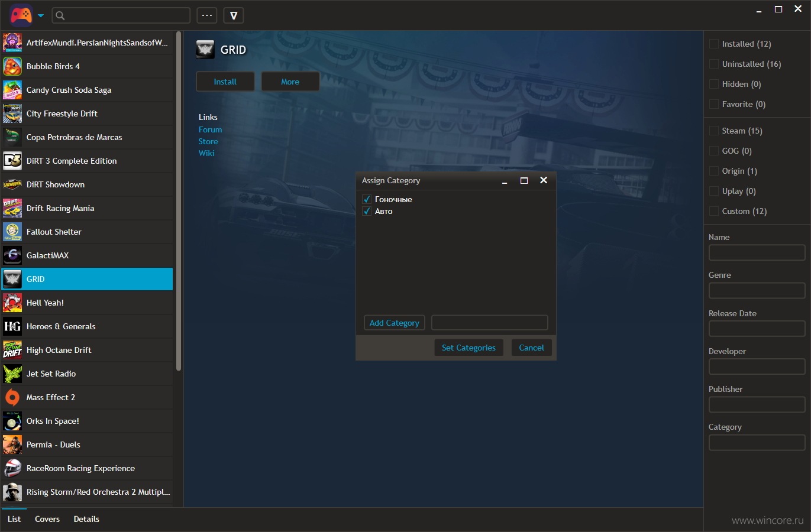
Task: Select the Rising Storm/Red Orchestra 2 icon
Action: [12, 492]
